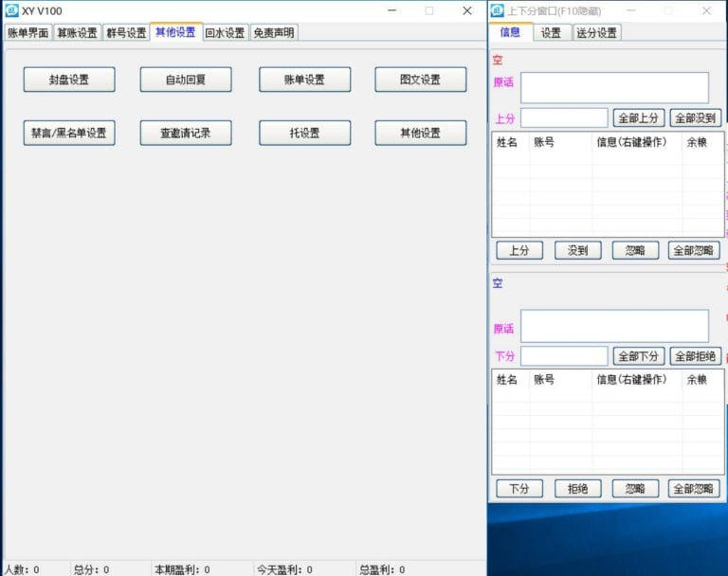
Task: Select the 回水设置 tab
Action: tap(225, 32)
